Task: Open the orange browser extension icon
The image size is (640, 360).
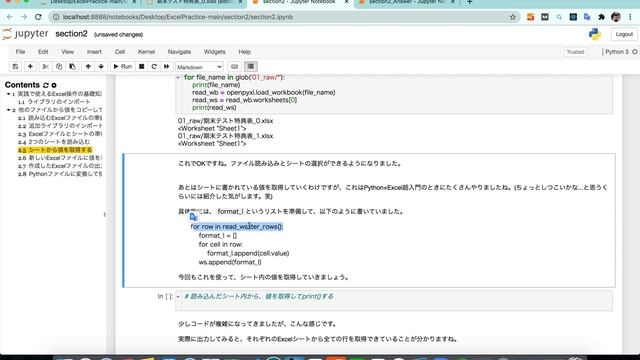Action: tap(530, 17)
